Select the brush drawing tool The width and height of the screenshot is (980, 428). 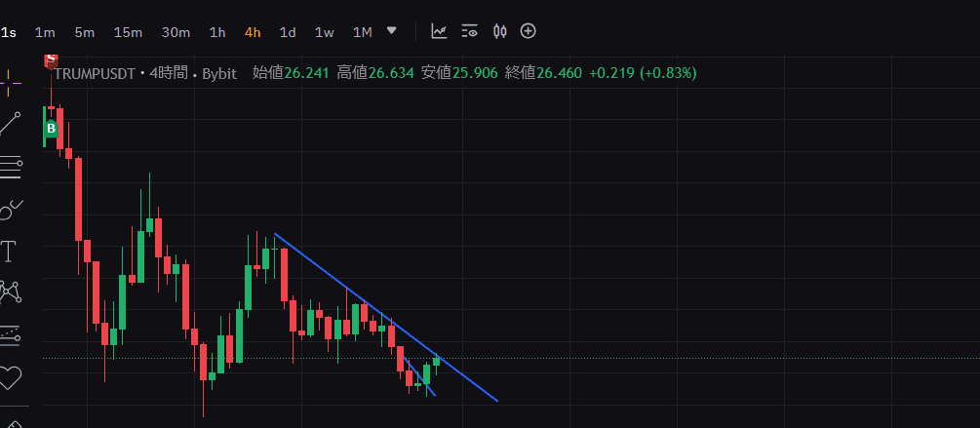coord(10,209)
